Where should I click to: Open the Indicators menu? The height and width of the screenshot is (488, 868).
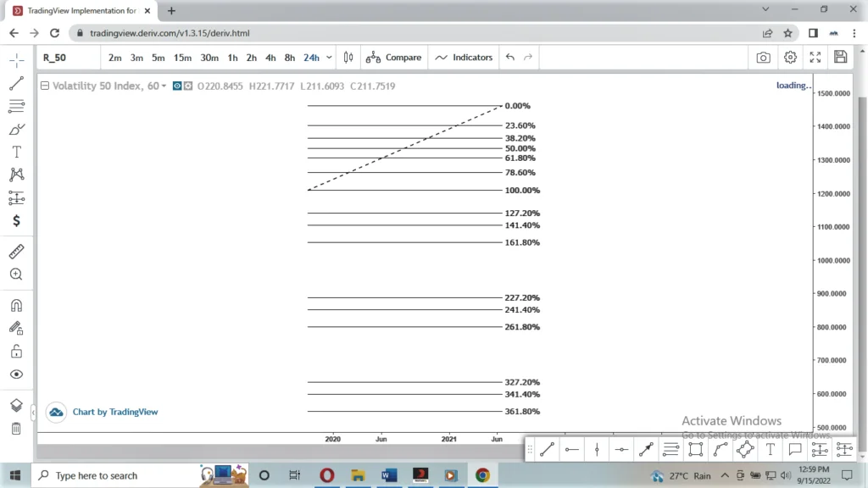464,58
